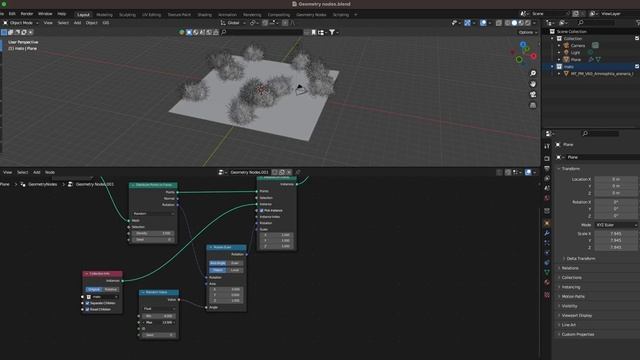Image resolution: width=640 pixels, height=360 pixels.
Task: Expand the Visibility panel
Action: 569,306
